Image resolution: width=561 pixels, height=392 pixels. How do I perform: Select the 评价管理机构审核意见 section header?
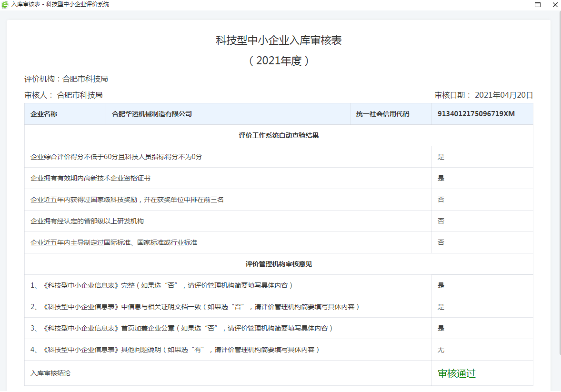(279, 264)
